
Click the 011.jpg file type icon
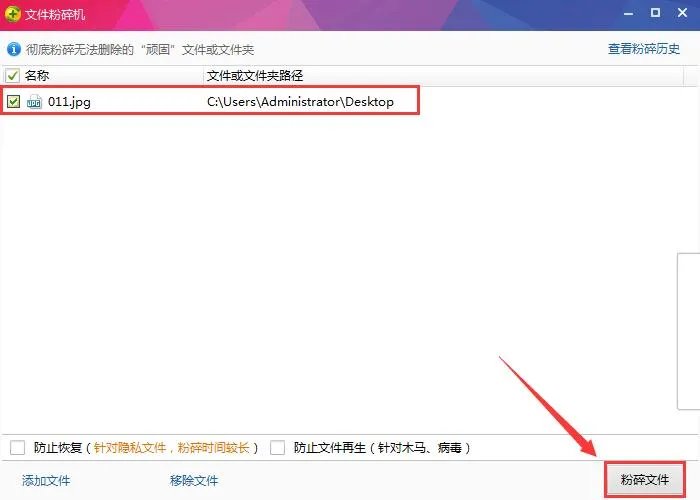[x=34, y=102]
